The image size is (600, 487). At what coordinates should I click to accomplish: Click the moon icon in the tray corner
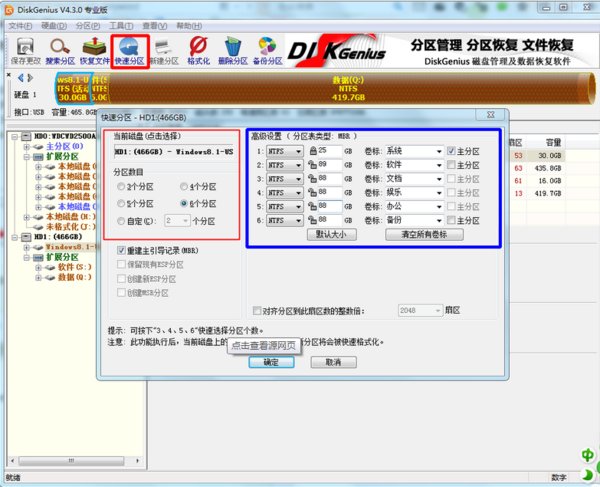[x=587, y=474]
